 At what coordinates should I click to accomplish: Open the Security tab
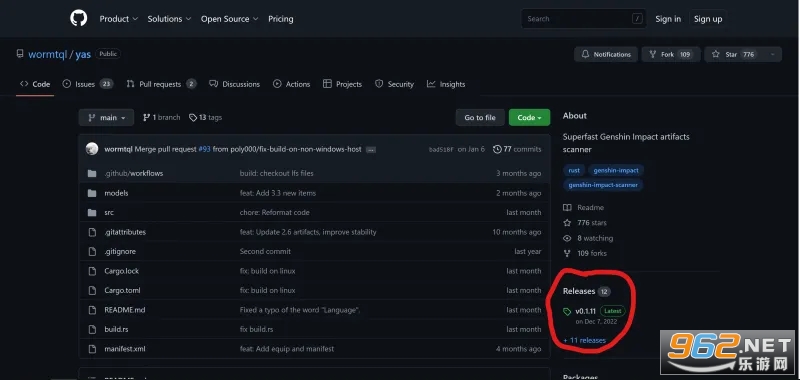(x=394, y=84)
